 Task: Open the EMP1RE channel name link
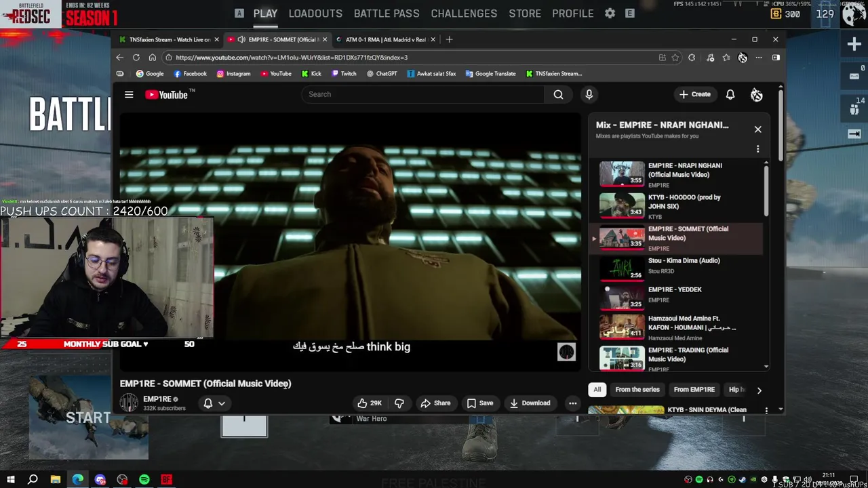157,399
